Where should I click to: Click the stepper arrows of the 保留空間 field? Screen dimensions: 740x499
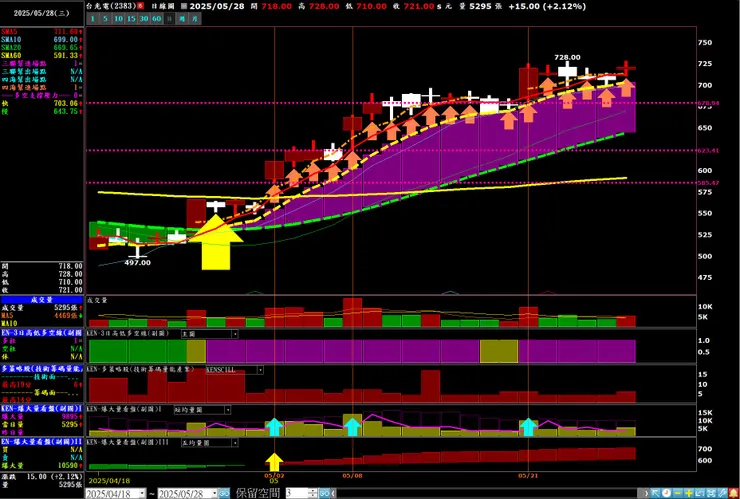pos(313,493)
